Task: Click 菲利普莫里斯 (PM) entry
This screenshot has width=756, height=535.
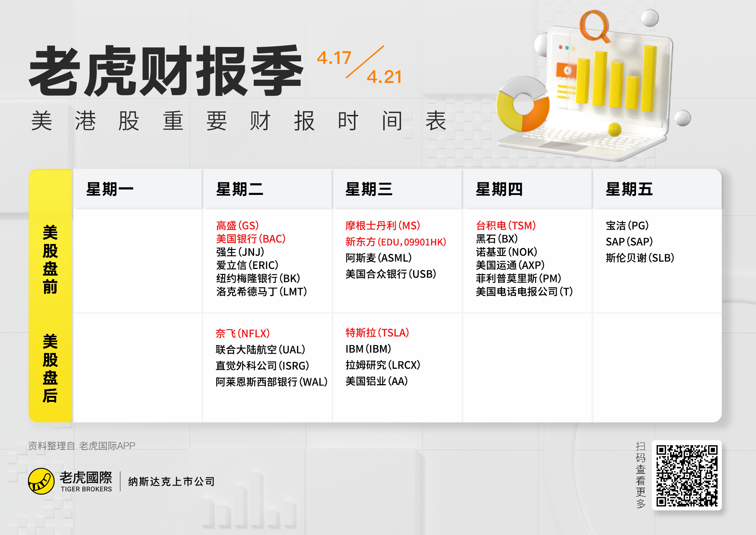Action: point(519,278)
